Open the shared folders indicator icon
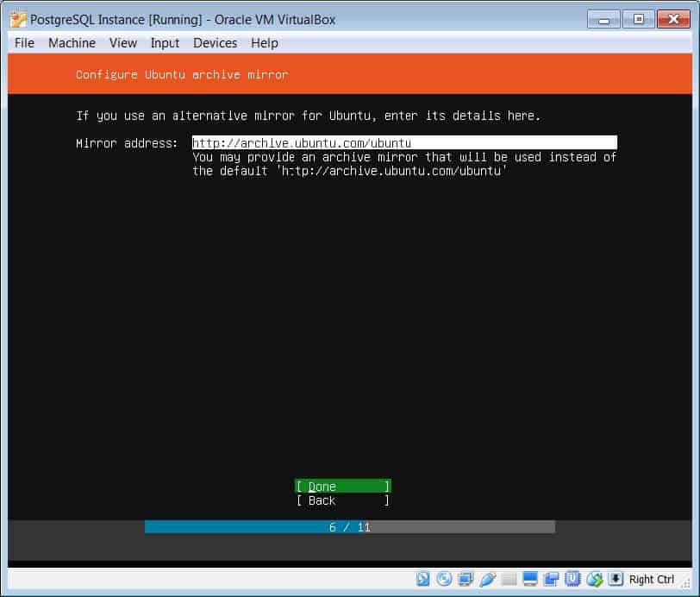The image size is (700, 597). [x=508, y=579]
